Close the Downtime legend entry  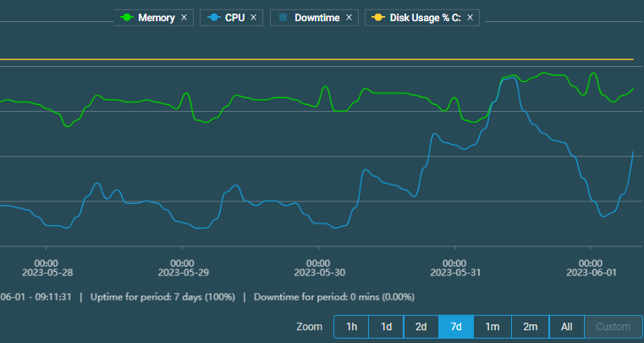[349, 17]
